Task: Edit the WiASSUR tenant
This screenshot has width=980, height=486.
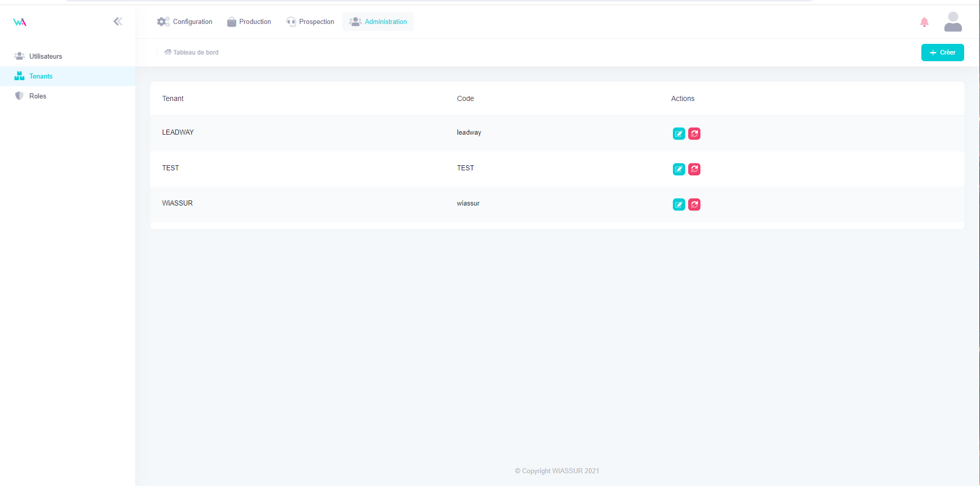Action: [x=679, y=204]
